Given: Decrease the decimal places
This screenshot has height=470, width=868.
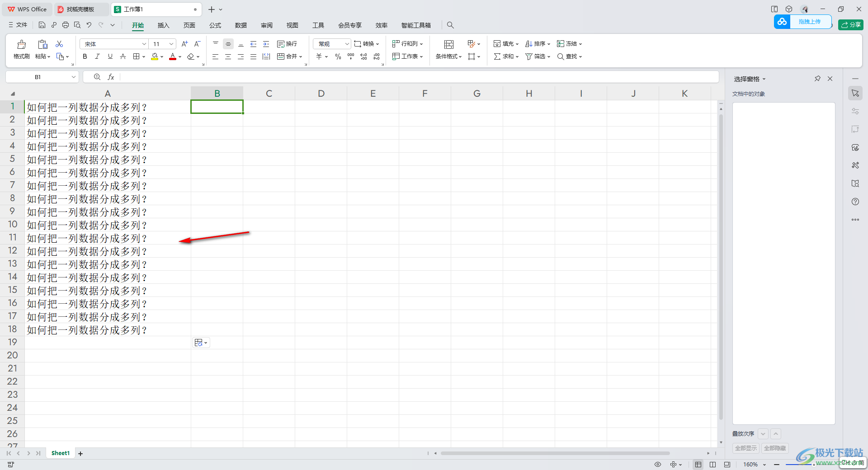Looking at the screenshot, I should [377, 56].
